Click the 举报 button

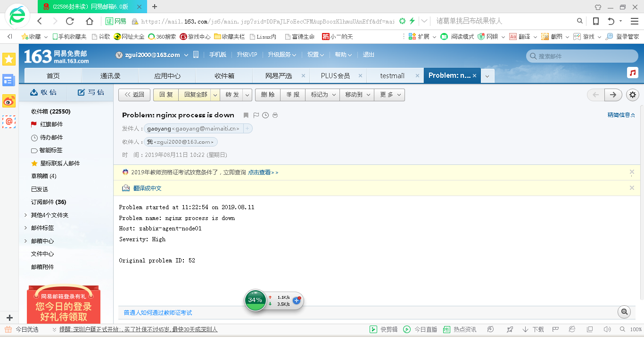pyautogui.click(x=293, y=95)
